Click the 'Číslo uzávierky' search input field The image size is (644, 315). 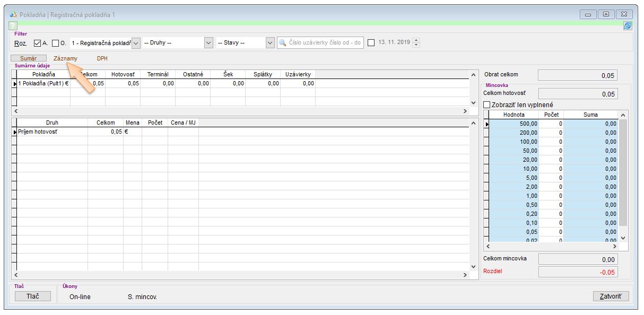[325, 43]
